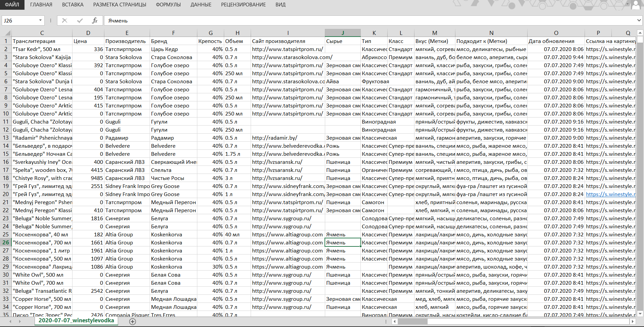
Task: Select the 2020-07-07_winestylevodka sheet tab
Action: point(76,320)
